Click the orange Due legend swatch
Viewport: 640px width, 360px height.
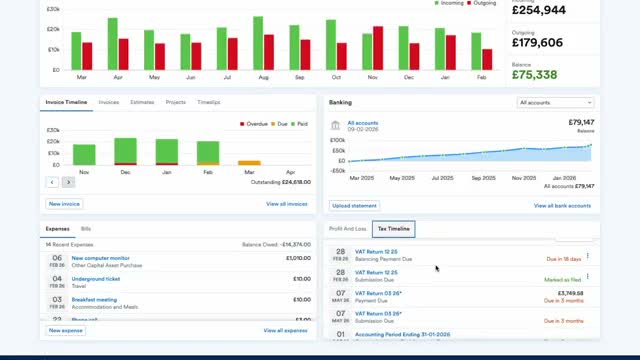click(x=273, y=124)
